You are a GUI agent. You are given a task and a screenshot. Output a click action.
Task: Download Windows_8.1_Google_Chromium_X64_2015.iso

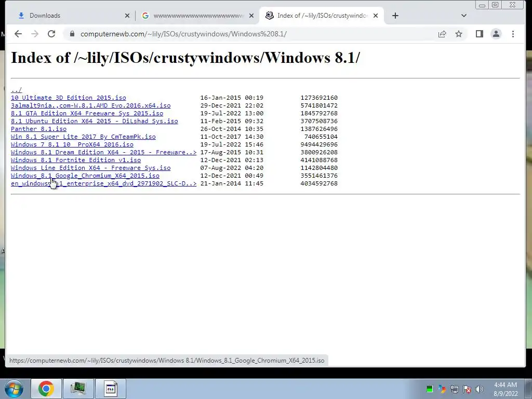tap(85, 176)
